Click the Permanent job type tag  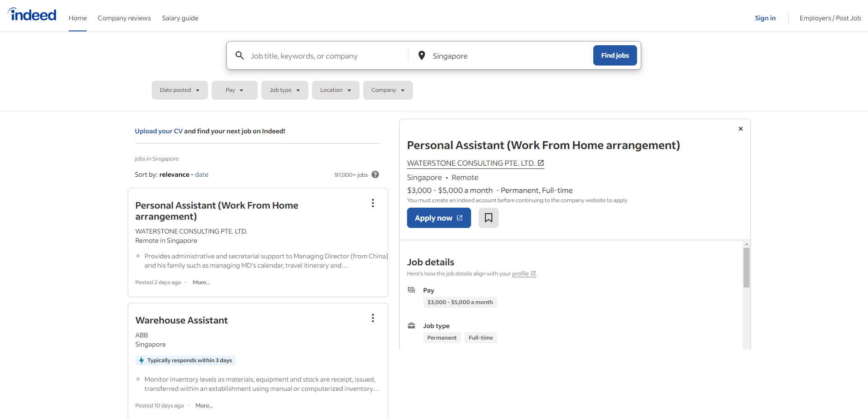pos(442,338)
